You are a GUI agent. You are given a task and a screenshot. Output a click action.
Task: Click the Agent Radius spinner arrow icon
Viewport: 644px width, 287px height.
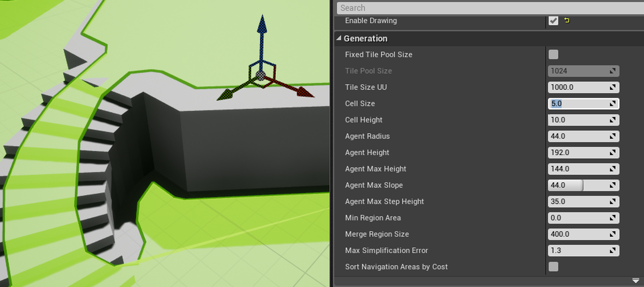pyautogui.click(x=613, y=136)
